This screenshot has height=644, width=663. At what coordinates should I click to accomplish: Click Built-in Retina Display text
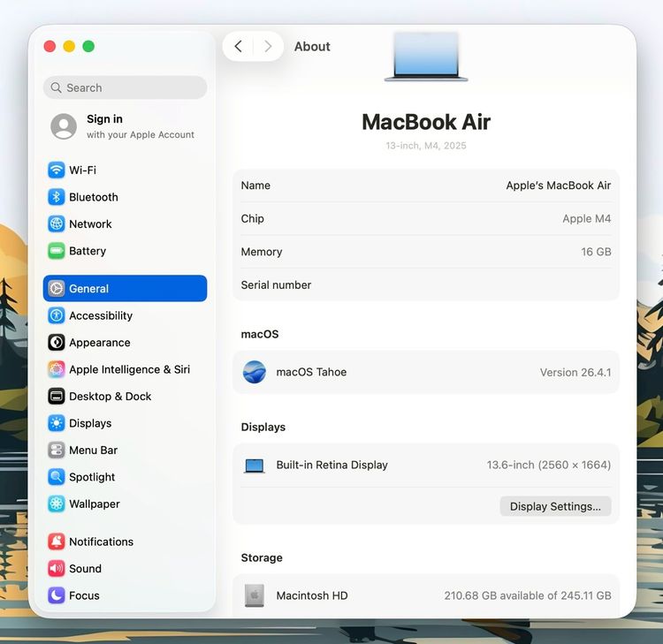[331, 465]
